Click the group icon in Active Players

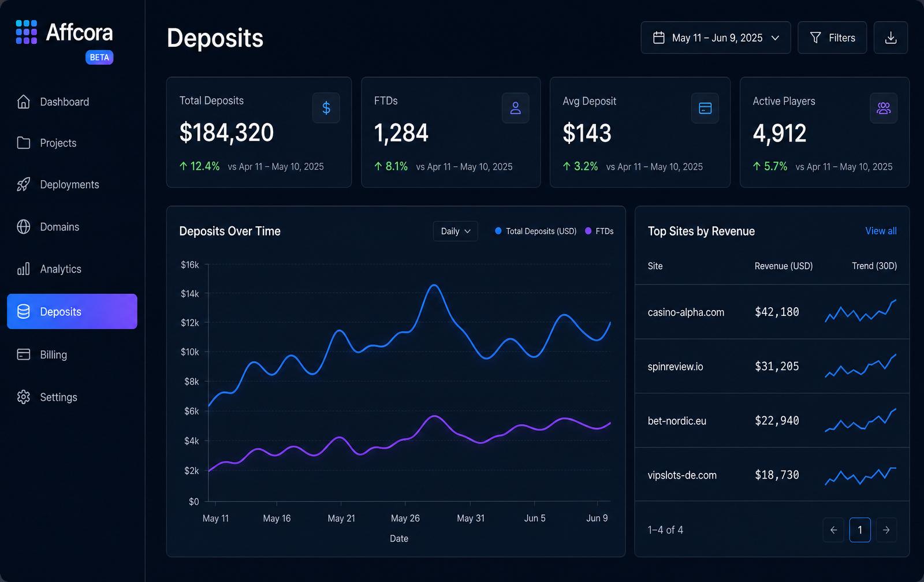[x=884, y=108]
